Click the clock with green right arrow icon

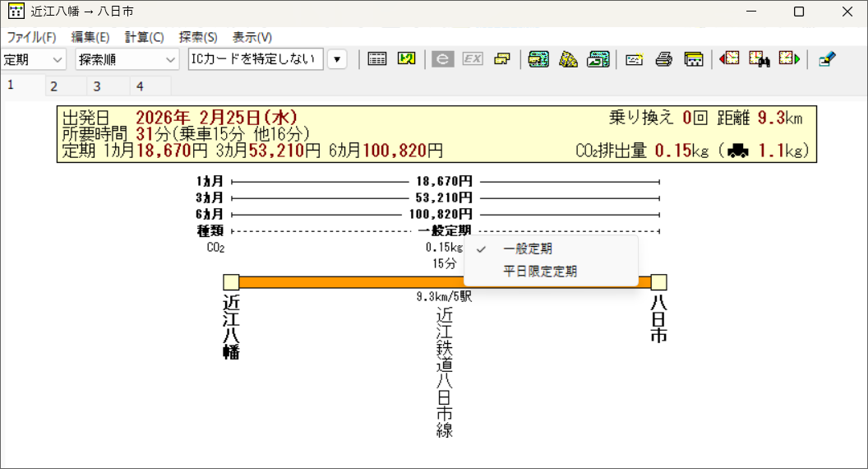click(x=789, y=58)
